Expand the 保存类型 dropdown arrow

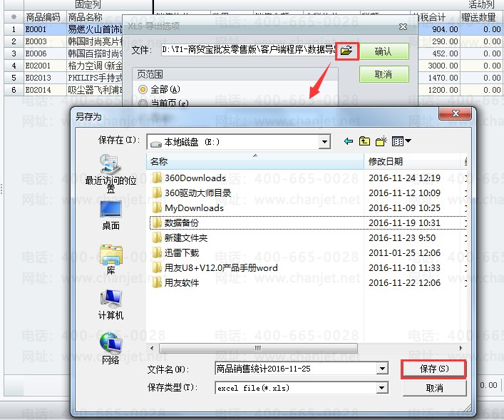[x=382, y=388]
